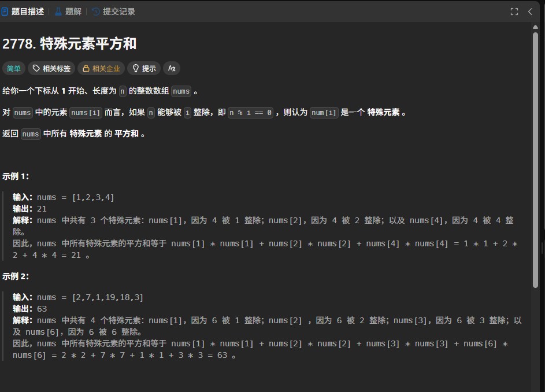Screen dimensions: 545x392
Task: Open the locked 相关企业 tag
Action: (x=101, y=69)
